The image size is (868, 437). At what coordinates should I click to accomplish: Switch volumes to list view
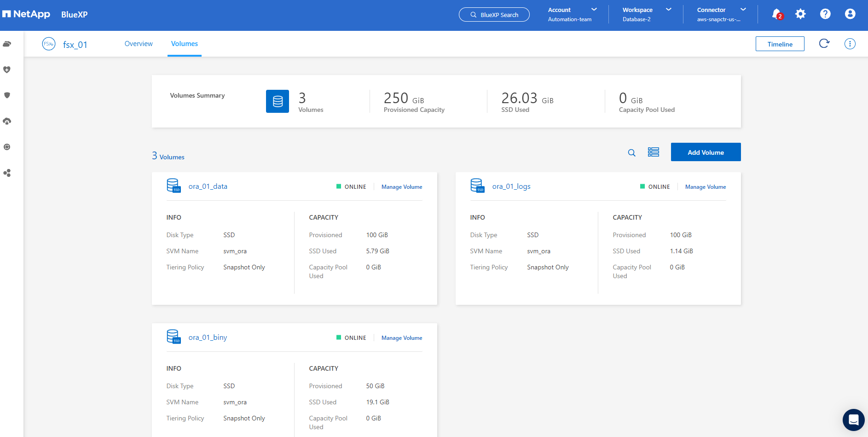(653, 152)
